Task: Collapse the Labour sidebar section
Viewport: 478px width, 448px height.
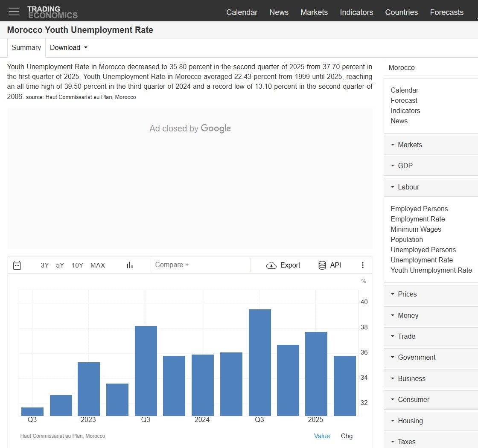Action: click(x=408, y=187)
